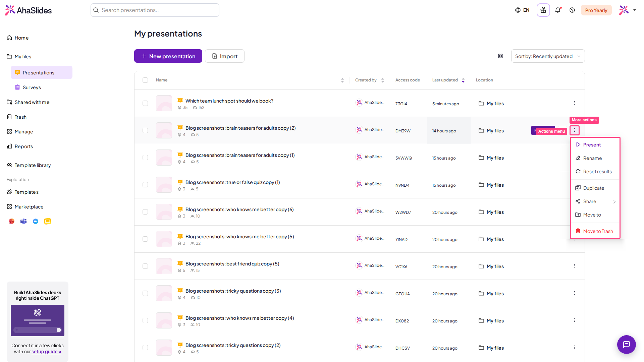Open My files location for DM39W row
The width and height of the screenshot is (644, 362).
click(x=491, y=131)
